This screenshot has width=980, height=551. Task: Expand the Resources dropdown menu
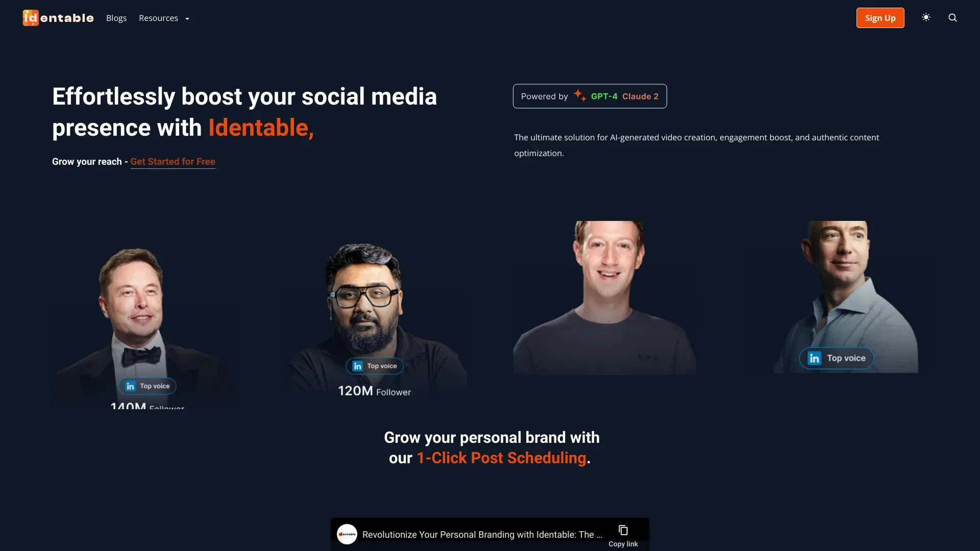163,17
